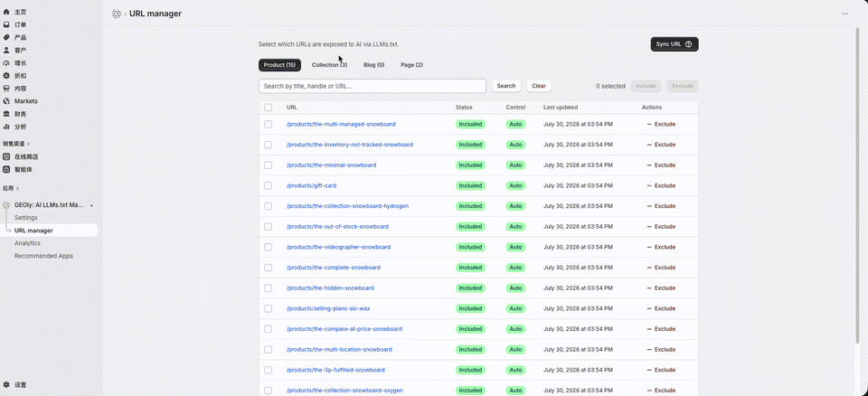Click the Sync URL button
The height and width of the screenshot is (396, 868).
point(675,44)
